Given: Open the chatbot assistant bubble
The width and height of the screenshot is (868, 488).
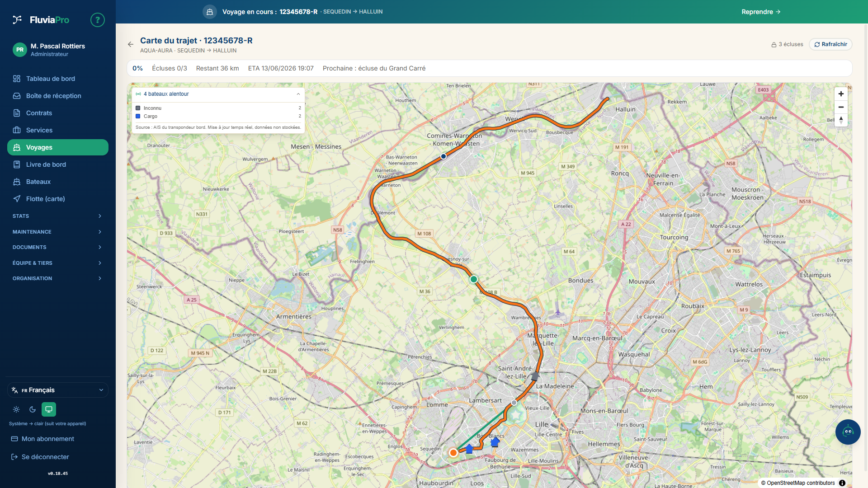Looking at the screenshot, I should click(848, 432).
